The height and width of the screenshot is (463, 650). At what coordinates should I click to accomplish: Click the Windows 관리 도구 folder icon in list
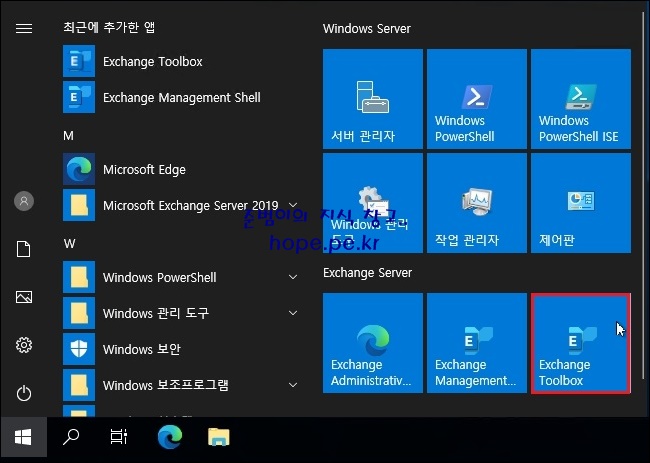(x=79, y=313)
